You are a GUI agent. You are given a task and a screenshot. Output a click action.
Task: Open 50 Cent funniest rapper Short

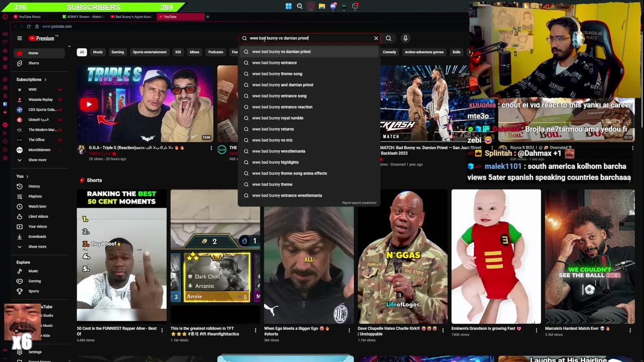point(121,255)
